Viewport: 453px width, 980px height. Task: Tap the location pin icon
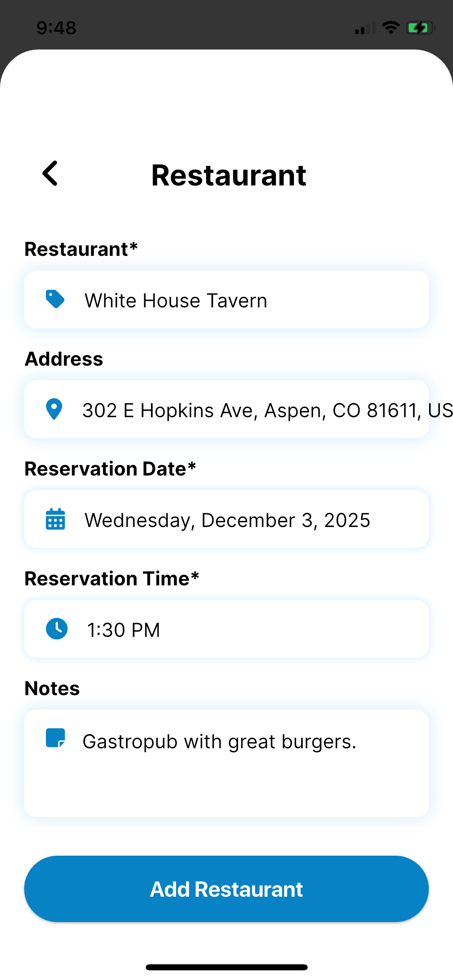tap(54, 409)
